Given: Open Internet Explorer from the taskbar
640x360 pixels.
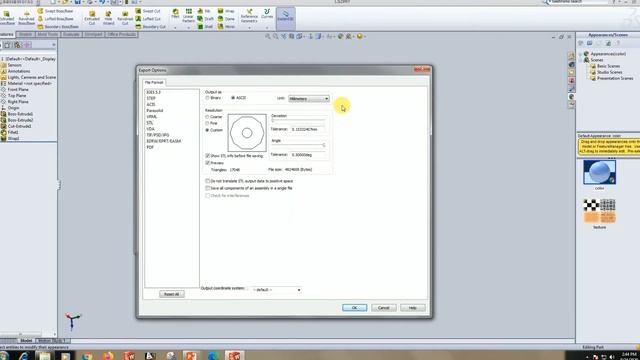Looking at the screenshot, I should tap(24, 356).
